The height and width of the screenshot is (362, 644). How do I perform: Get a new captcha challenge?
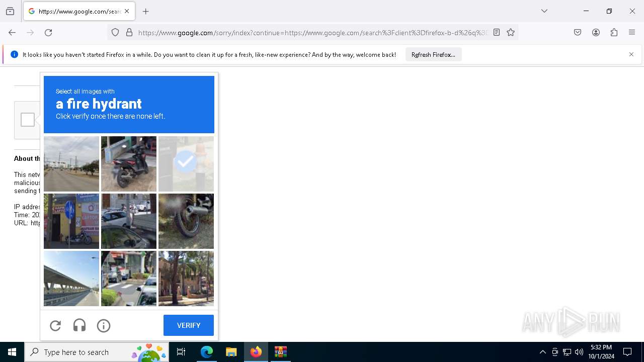point(55,326)
